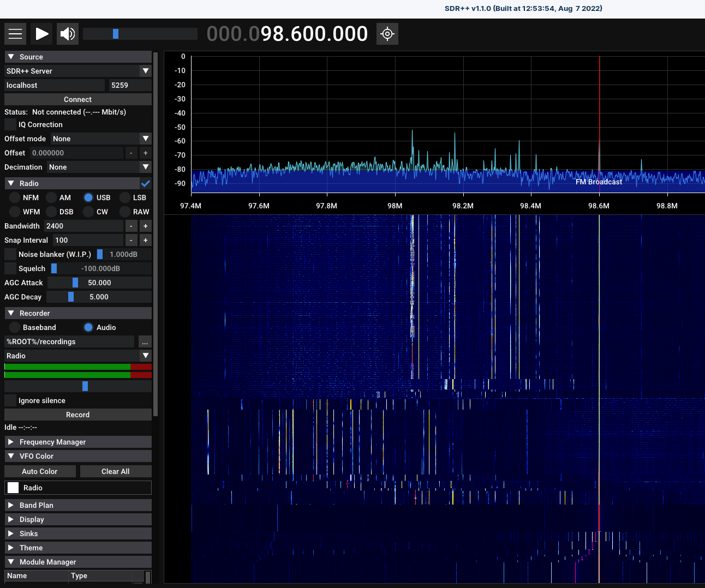Viewport: 705px width, 588px height.
Task: Mute audio using the speaker icon
Action: click(x=67, y=33)
